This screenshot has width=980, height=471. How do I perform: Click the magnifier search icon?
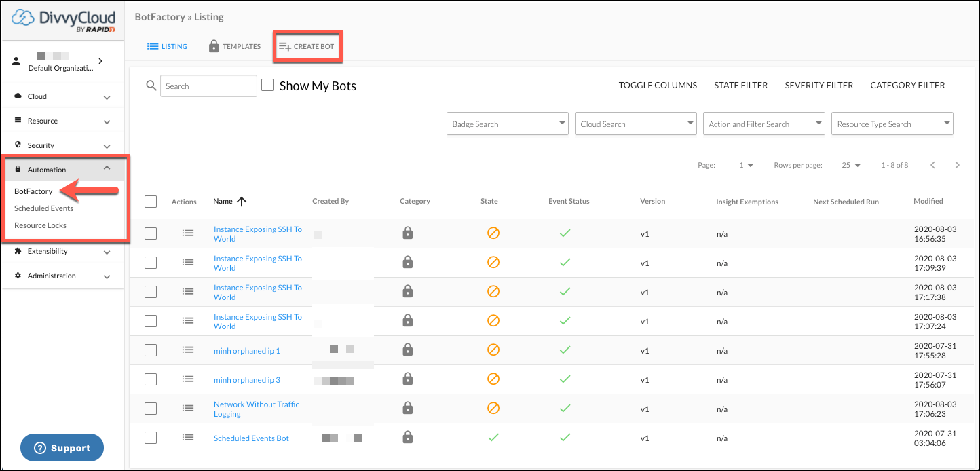151,86
